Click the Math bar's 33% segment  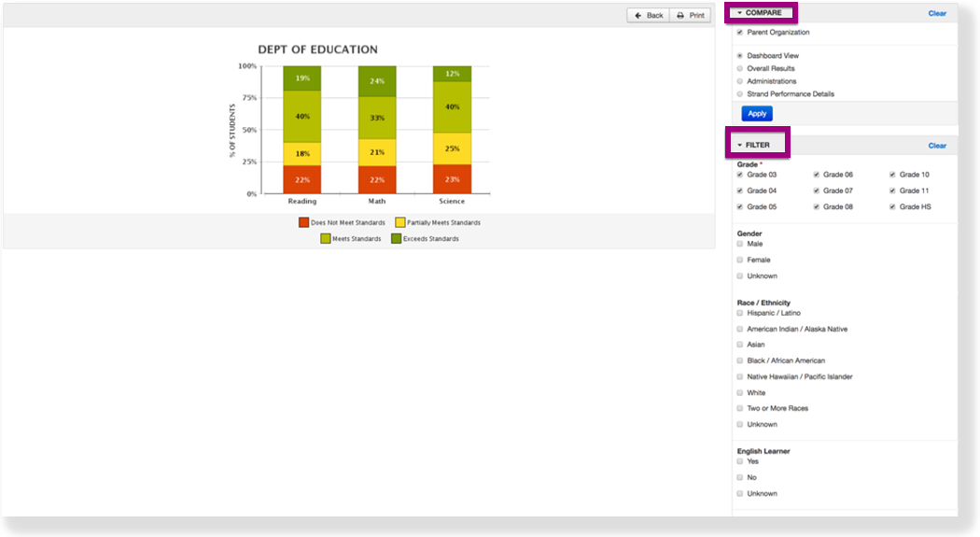click(x=377, y=118)
